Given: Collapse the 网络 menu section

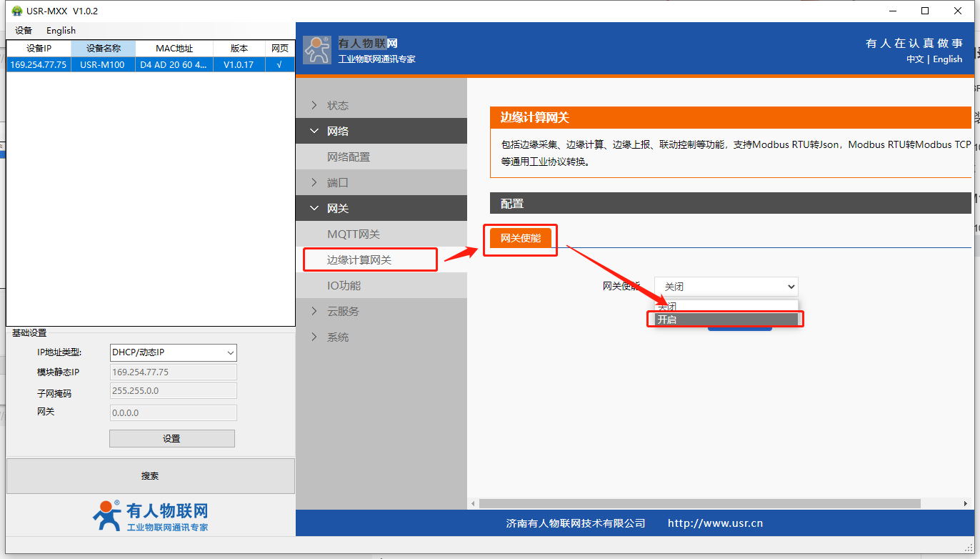Looking at the screenshot, I should (381, 131).
